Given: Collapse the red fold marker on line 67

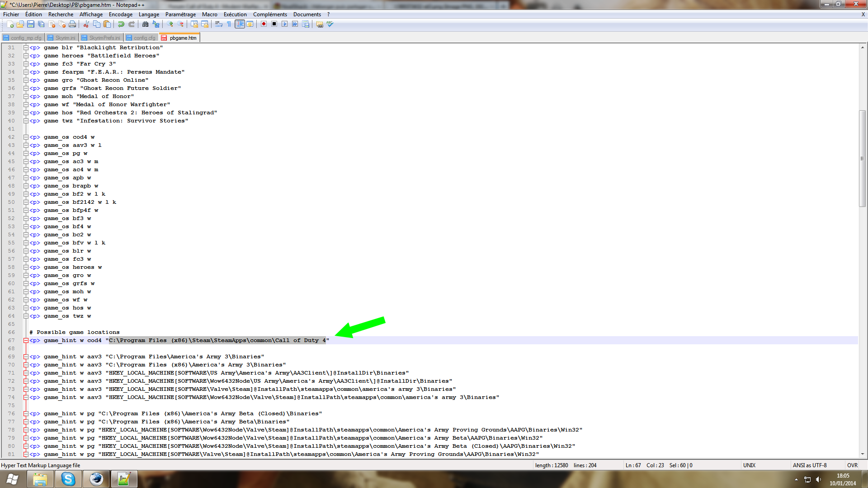Looking at the screenshot, I should click(x=26, y=340).
